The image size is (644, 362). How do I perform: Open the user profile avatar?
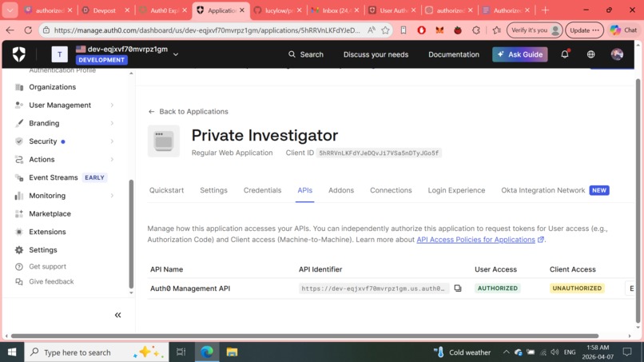[617, 54]
